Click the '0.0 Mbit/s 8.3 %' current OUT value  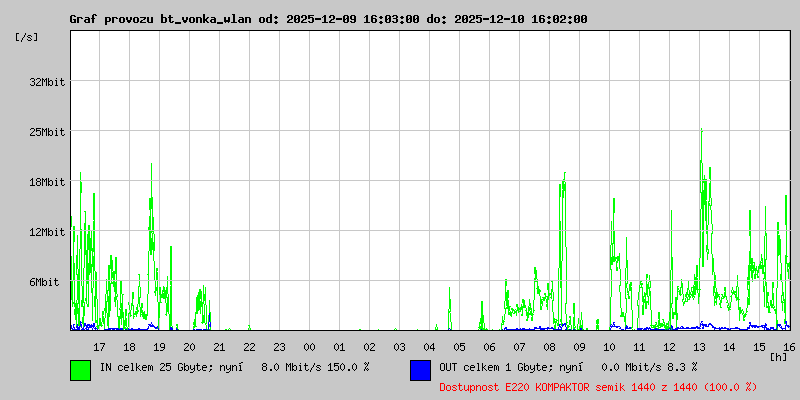[649, 367]
